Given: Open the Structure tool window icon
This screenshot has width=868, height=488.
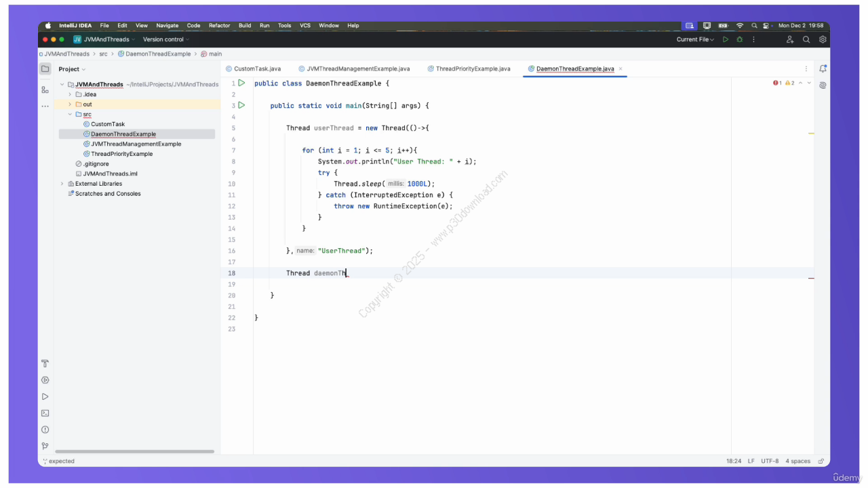Looking at the screenshot, I should tap(45, 89).
